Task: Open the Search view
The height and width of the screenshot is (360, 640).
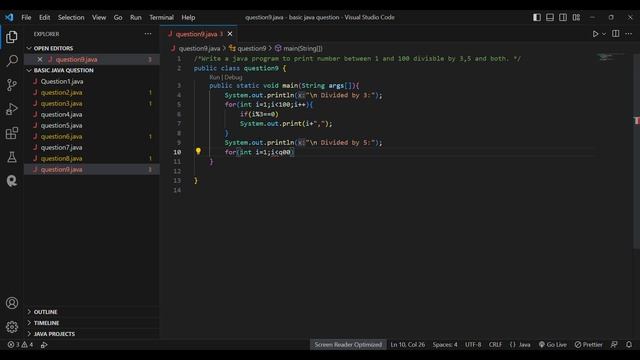Action: click(x=12, y=61)
